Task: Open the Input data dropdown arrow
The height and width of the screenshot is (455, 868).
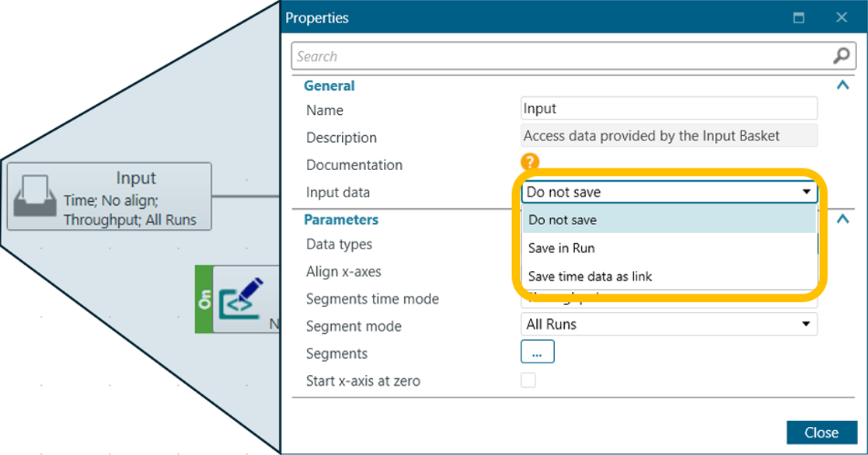Action: (x=807, y=192)
